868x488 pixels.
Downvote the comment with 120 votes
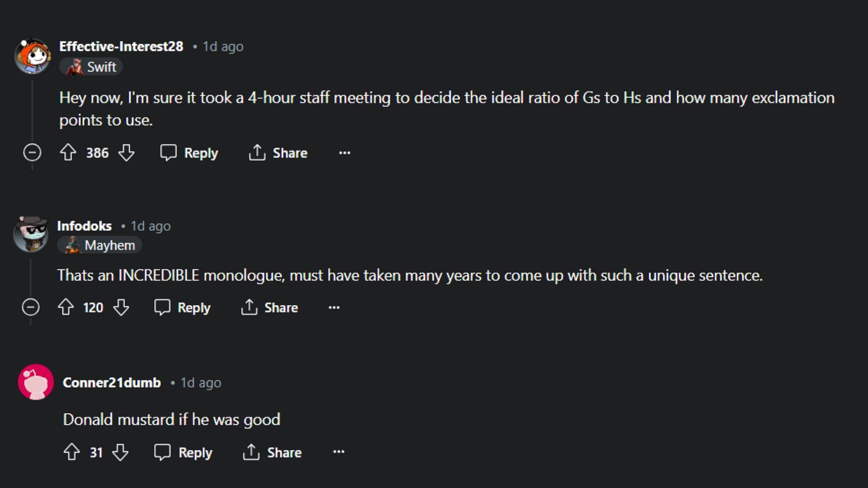[121, 307]
